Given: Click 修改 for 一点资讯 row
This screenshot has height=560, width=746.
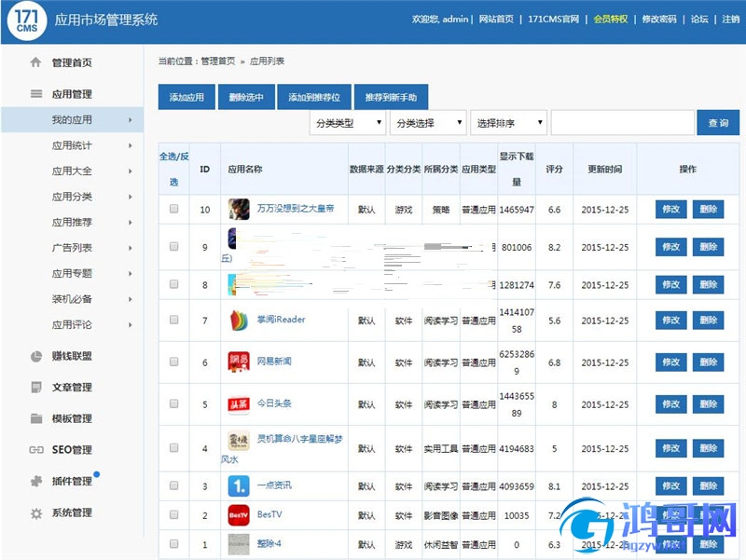Looking at the screenshot, I should click(670, 485).
